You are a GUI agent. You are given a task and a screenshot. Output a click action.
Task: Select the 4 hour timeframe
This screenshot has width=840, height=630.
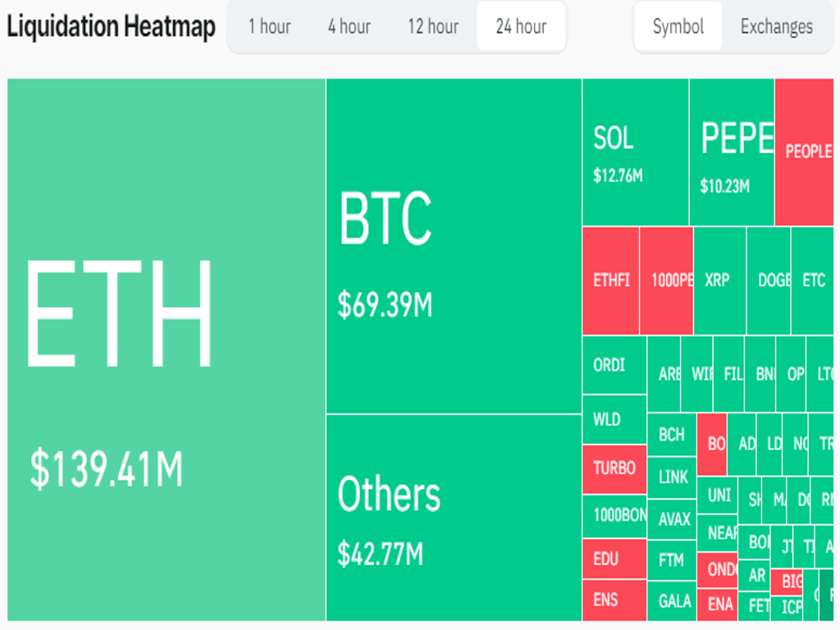pyautogui.click(x=349, y=27)
